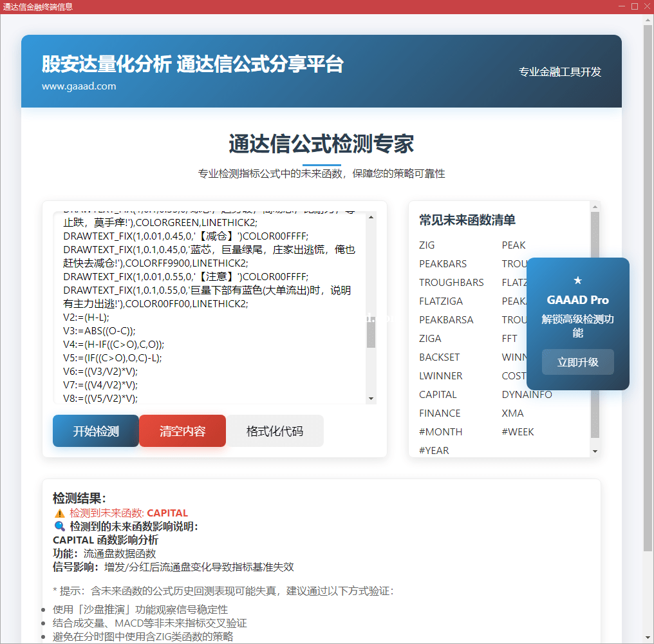
Task: Click the 清空内容 button
Action: point(182,431)
